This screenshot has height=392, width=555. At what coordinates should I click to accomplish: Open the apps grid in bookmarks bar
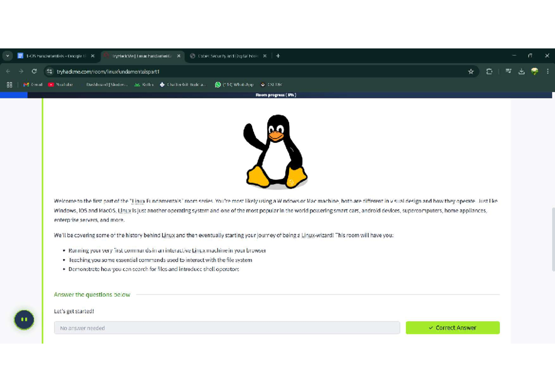point(9,85)
